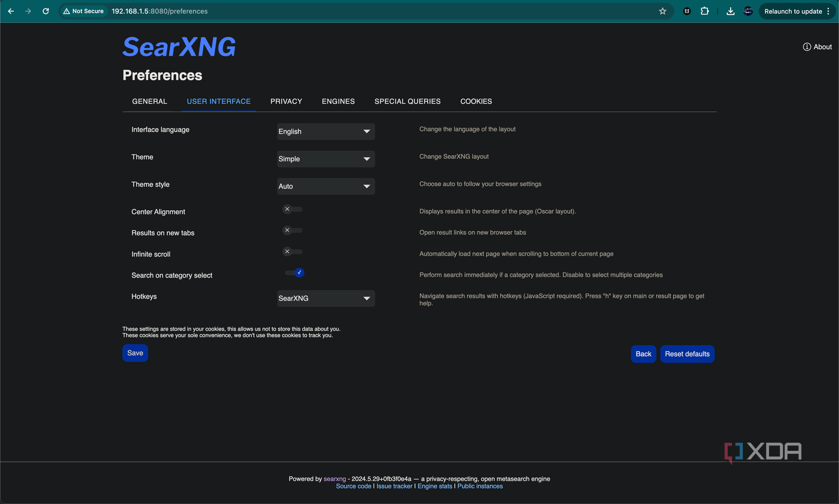
Task: Click the Save button
Action: point(135,353)
